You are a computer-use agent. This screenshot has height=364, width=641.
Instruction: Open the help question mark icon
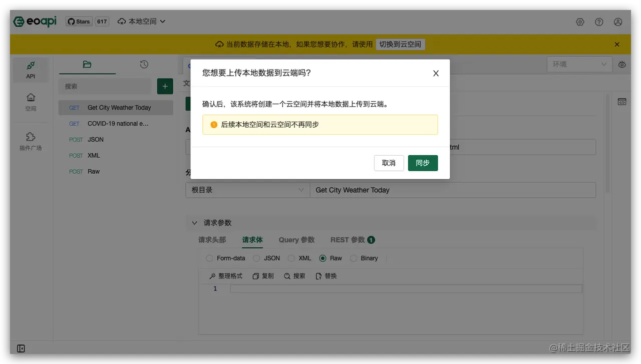pyautogui.click(x=599, y=22)
